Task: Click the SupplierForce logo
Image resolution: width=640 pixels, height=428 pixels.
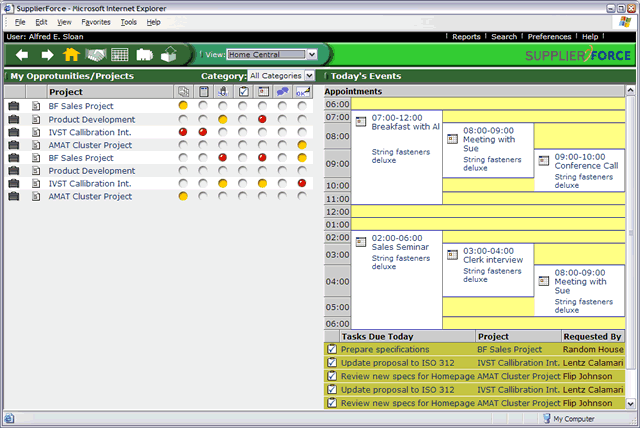Action: [x=578, y=55]
